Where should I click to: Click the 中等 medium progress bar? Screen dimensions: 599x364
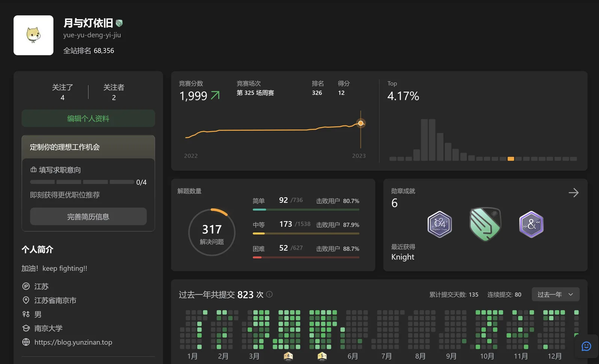306,233
